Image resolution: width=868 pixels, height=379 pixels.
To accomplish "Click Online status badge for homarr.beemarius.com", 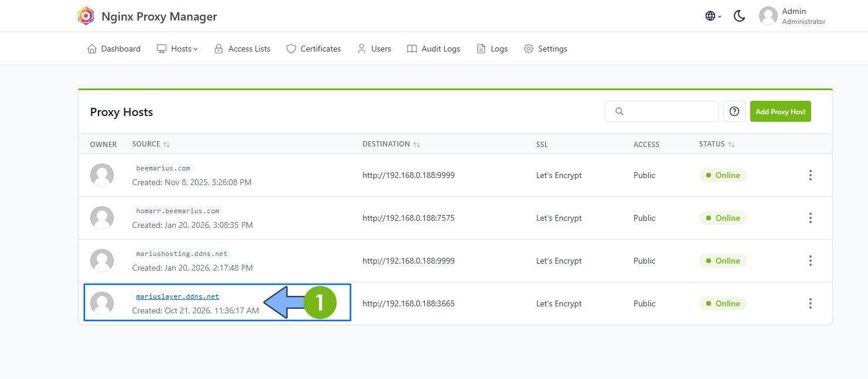I will point(723,218).
